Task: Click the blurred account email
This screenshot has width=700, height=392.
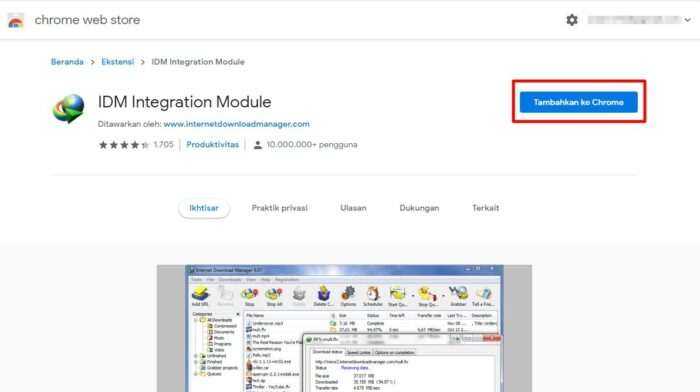Action: (x=634, y=20)
